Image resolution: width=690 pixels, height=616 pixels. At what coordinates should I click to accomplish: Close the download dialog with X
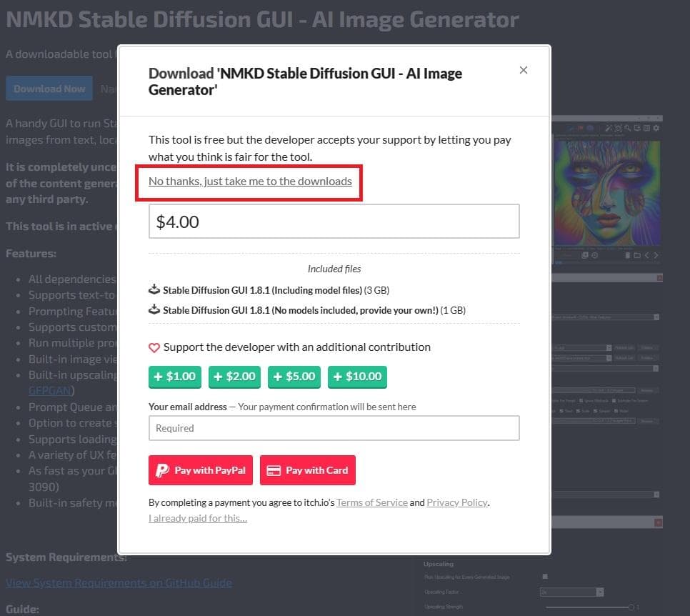[524, 70]
